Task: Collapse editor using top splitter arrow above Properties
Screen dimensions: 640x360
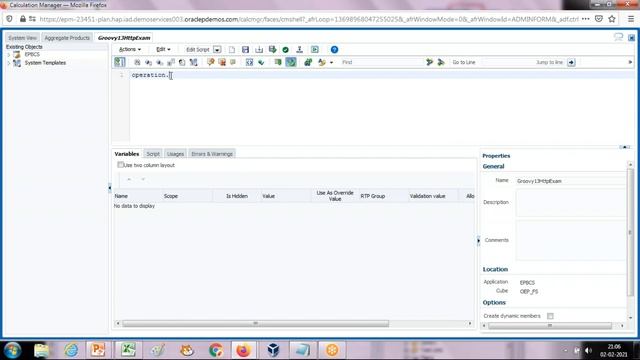Action: [x=624, y=147]
